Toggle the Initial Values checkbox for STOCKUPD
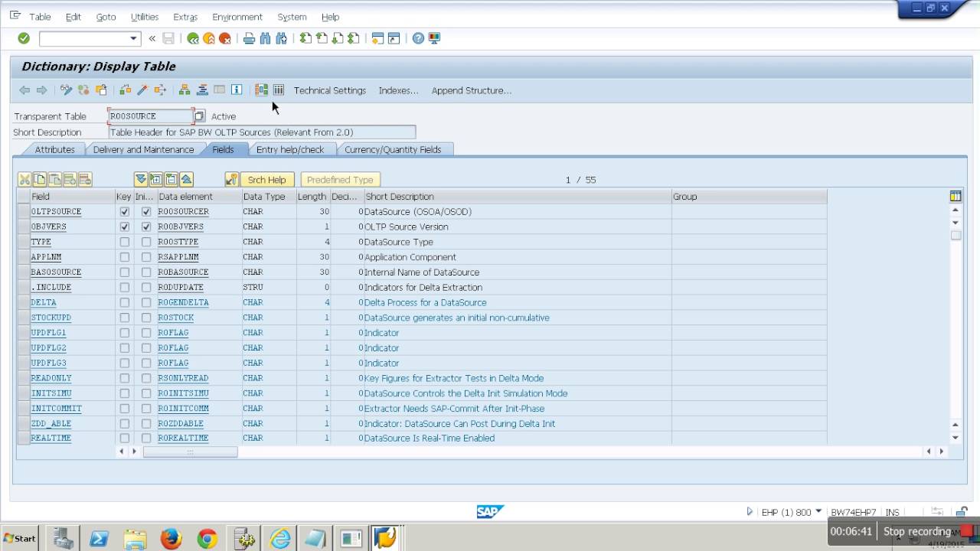 click(x=145, y=318)
